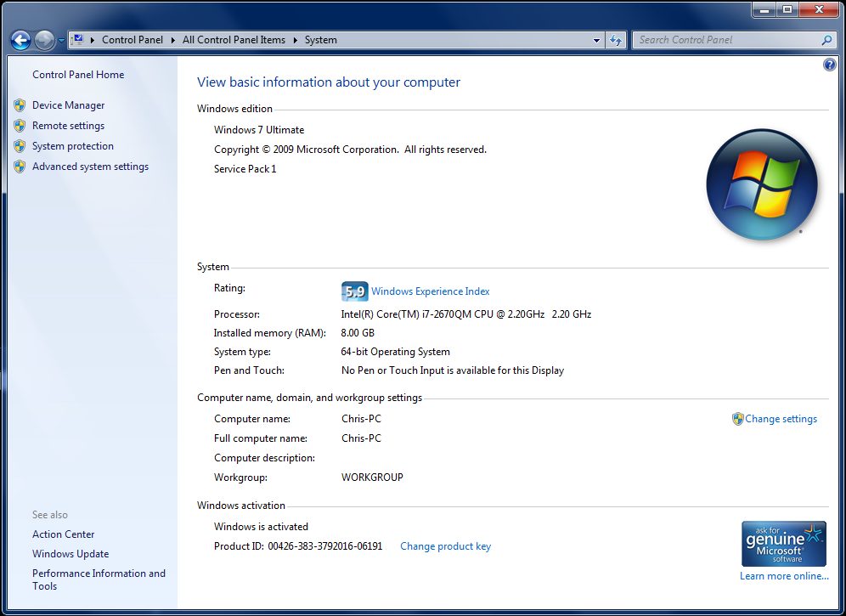Open Windows Update from See also

pyautogui.click(x=70, y=554)
